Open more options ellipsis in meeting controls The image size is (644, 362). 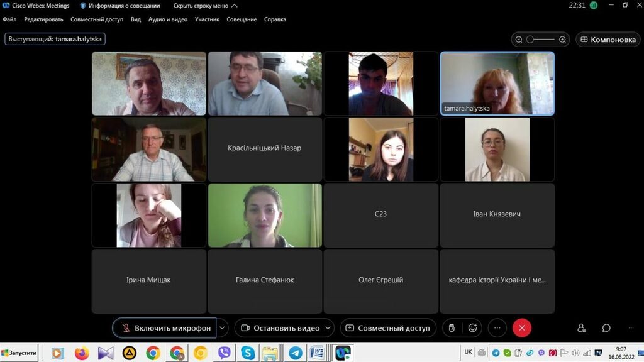[497, 328]
